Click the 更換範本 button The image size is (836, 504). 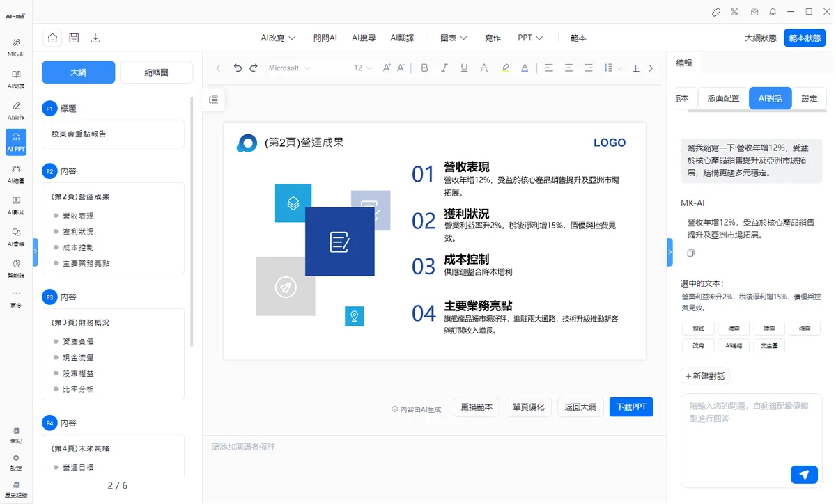477,407
